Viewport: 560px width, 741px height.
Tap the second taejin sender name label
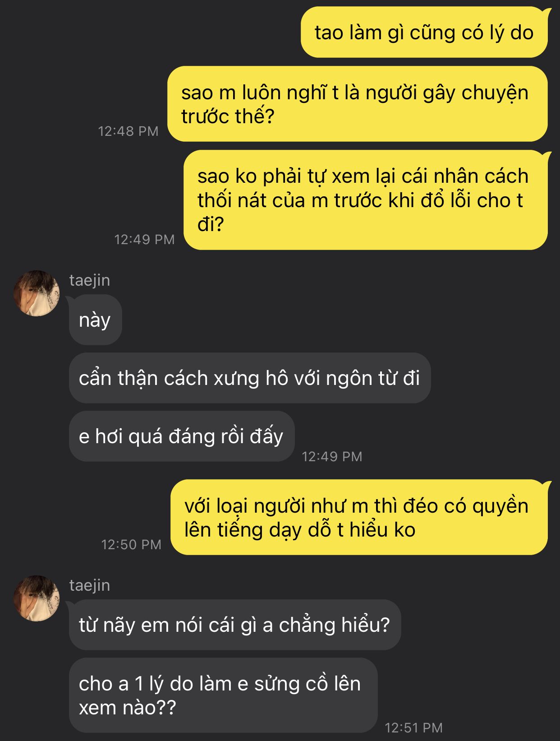90,585
